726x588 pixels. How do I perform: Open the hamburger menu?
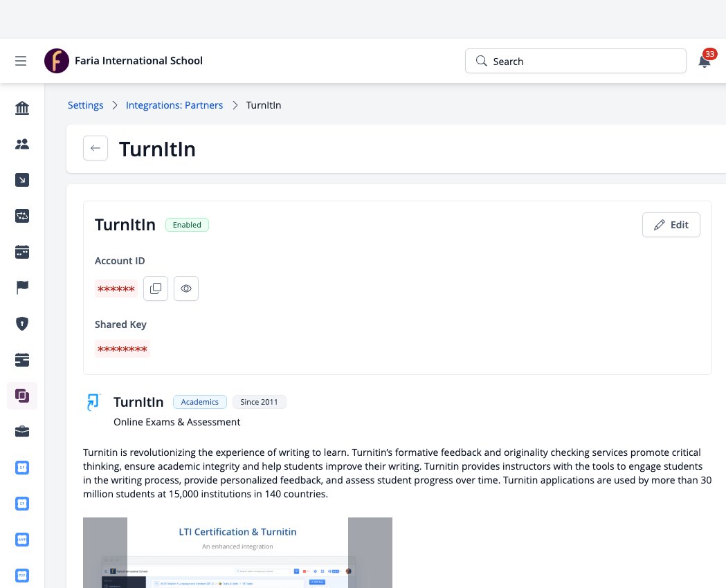pyautogui.click(x=21, y=61)
